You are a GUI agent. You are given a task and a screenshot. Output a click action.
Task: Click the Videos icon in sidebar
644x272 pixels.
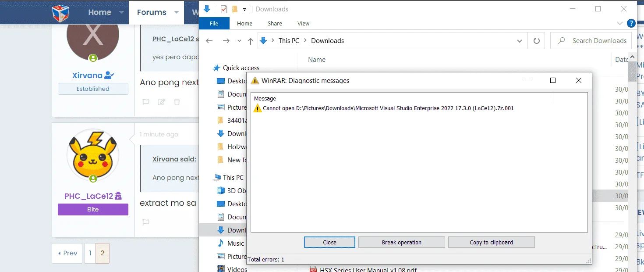(x=221, y=268)
